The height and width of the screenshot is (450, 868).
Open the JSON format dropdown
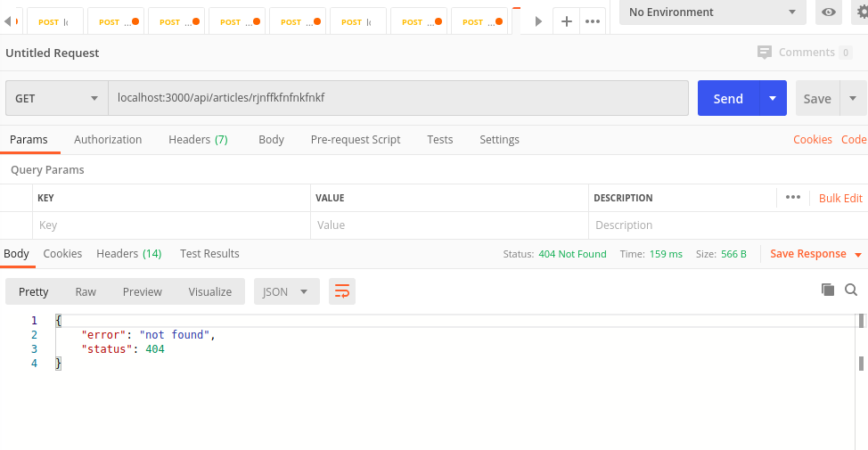tap(287, 291)
